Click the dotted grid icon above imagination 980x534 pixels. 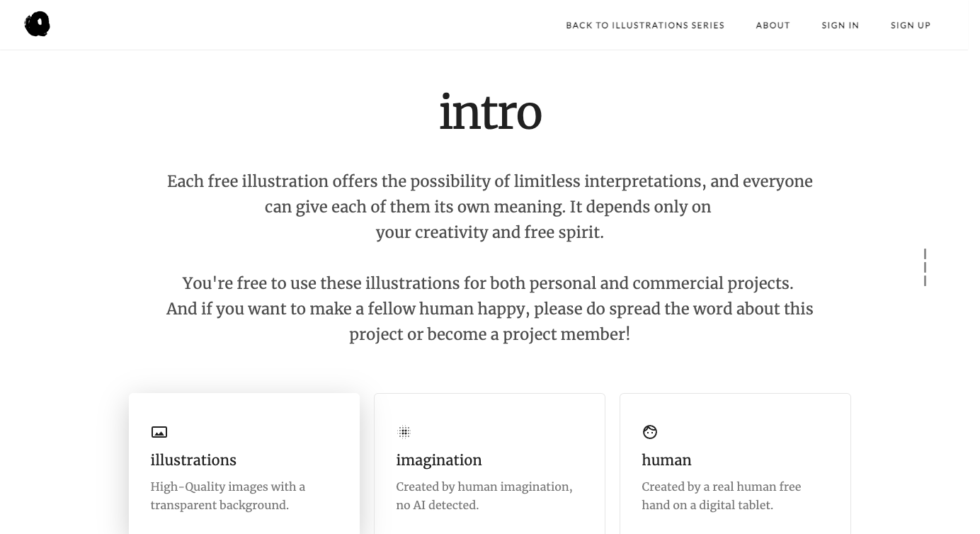click(x=404, y=432)
